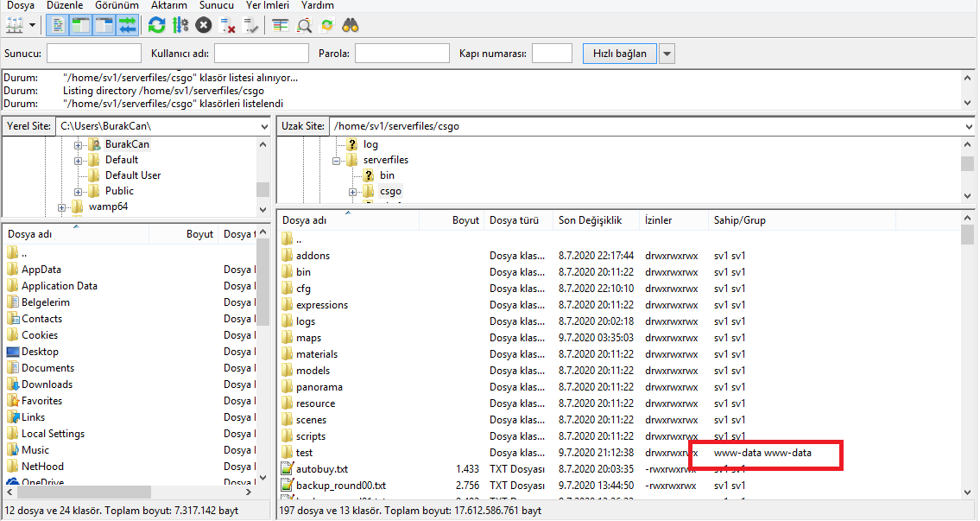Expand the Default tree node
This screenshot has height=521, width=980.
78,161
